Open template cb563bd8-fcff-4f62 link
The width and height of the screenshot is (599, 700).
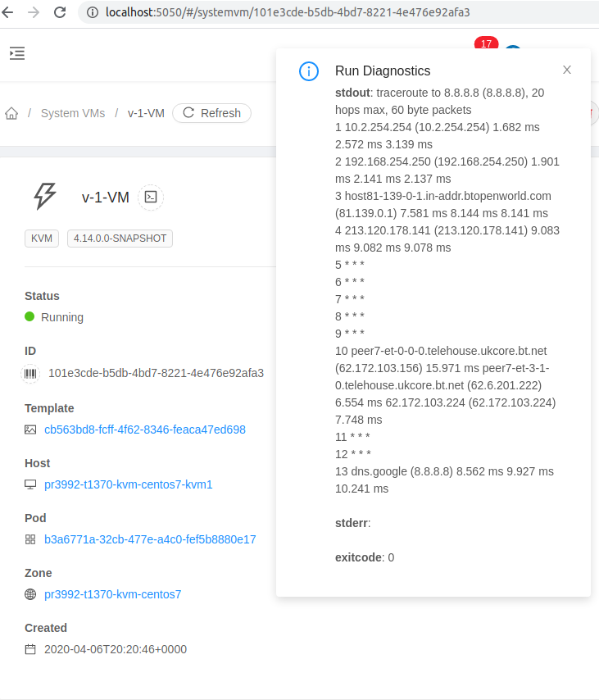coord(144,430)
